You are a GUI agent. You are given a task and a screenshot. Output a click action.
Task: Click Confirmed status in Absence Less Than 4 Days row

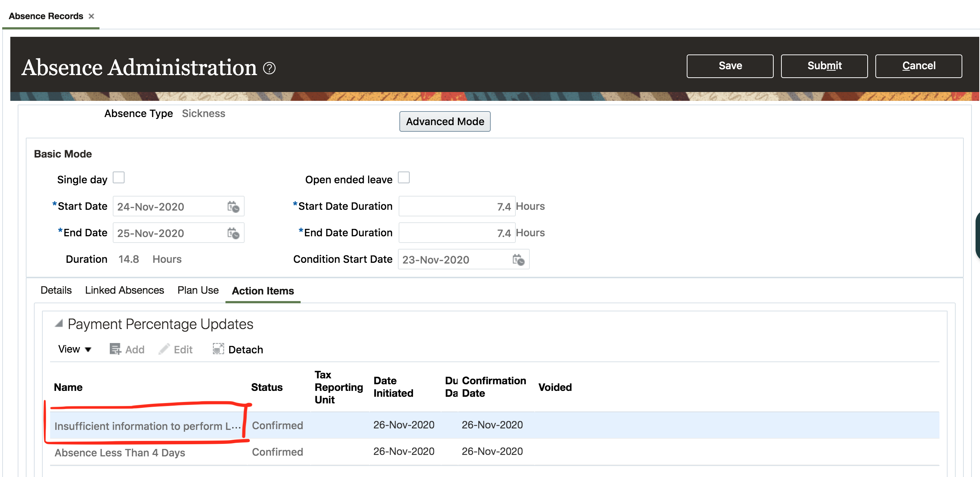(x=277, y=452)
